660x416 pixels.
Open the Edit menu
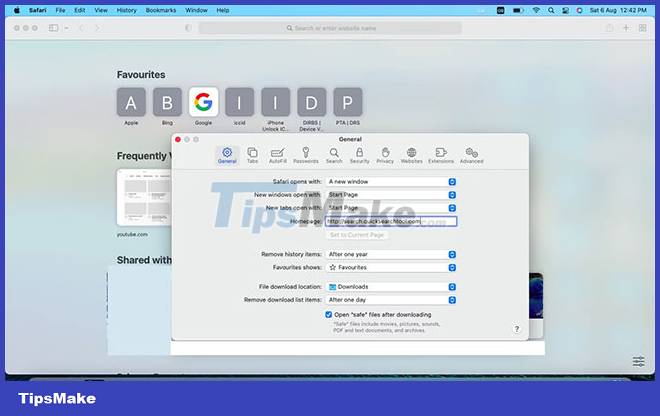tap(80, 10)
